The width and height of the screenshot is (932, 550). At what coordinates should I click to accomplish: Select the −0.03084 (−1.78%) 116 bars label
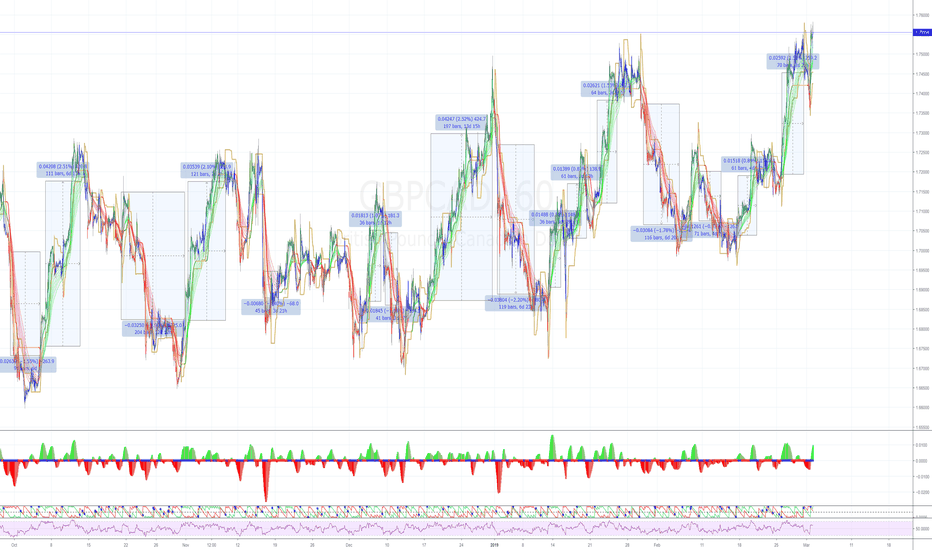[x=662, y=234]
